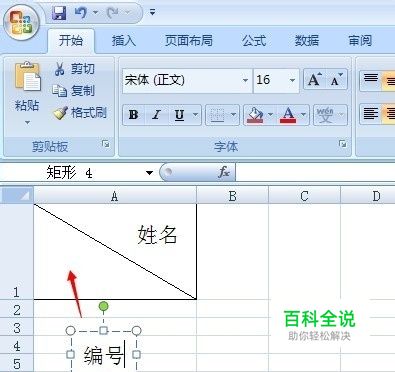
Task: Open the 公式 tab
Action: [x=254, y=41]
